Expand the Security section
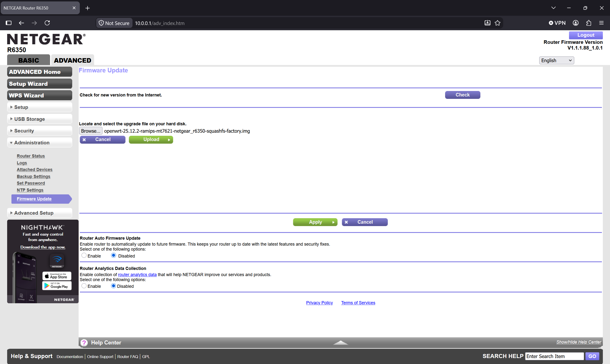Viewport: 610px width, 364px height. (x=40, y=131)
